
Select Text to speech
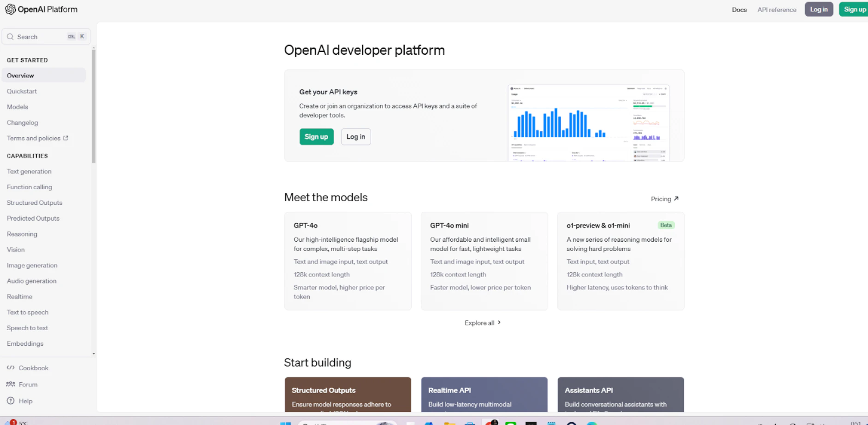(x=28, y=312)
